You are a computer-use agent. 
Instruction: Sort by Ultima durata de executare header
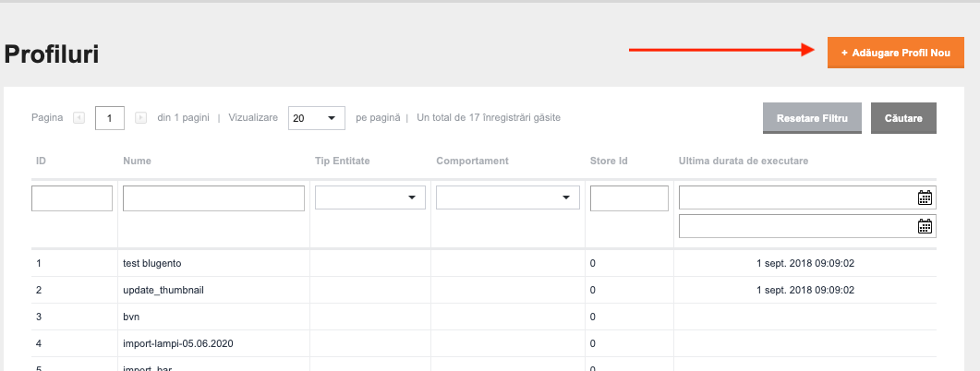pyautogui.click(x=744, y=162)
